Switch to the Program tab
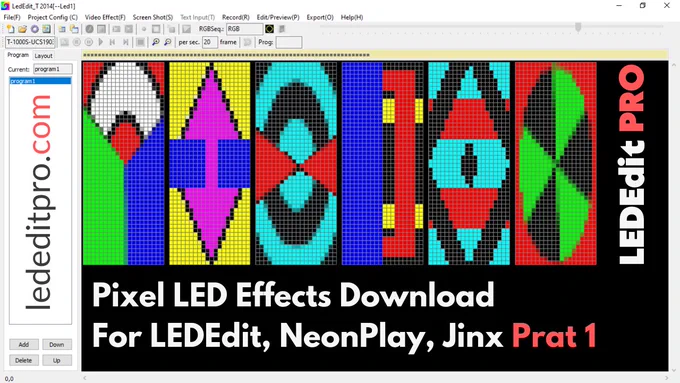 (x=18, y=55)
